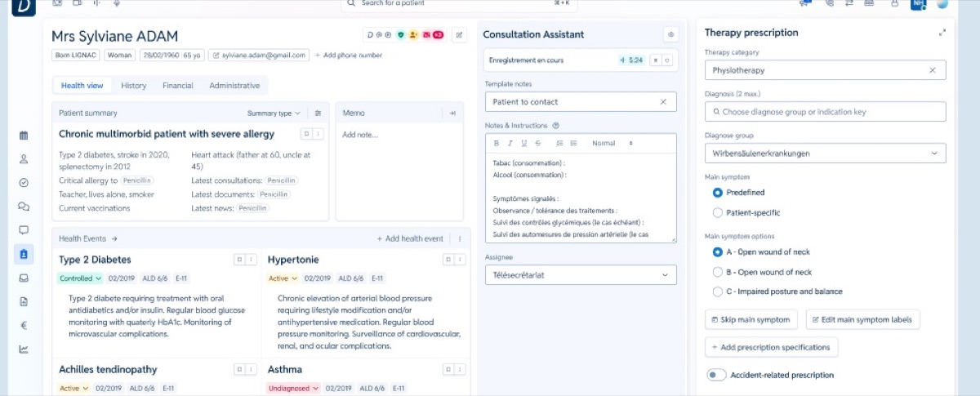Screen dimensions: 980x396
Task: Select the Patient-specific main symptom radio
Action: pos(717,212)
